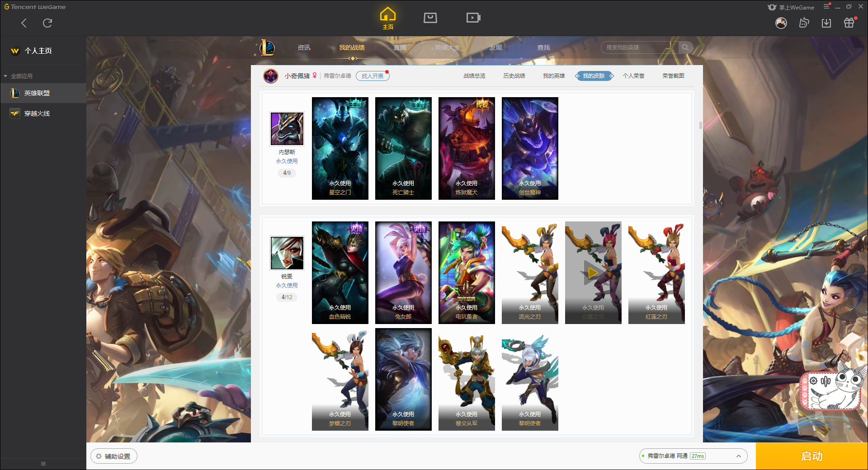This screenshot has width=868, height=470.
Task: Click the sidebar collapse handle at bottom
Action: (43, 464)
